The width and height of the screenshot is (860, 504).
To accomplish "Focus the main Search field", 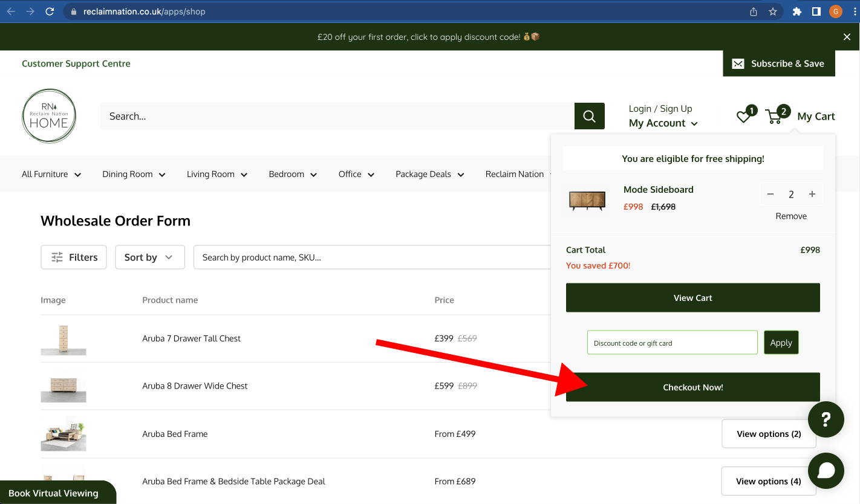I will pos(337,116).
